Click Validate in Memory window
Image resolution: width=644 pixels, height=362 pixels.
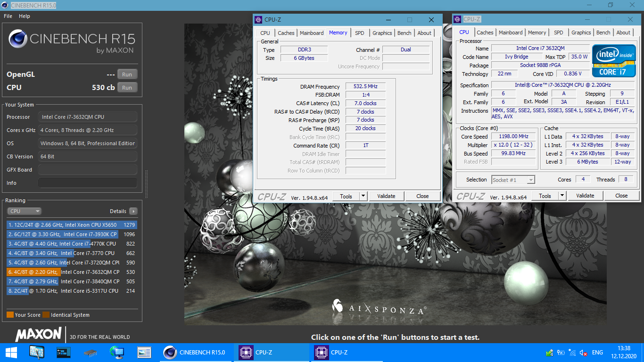pos(386,196)
